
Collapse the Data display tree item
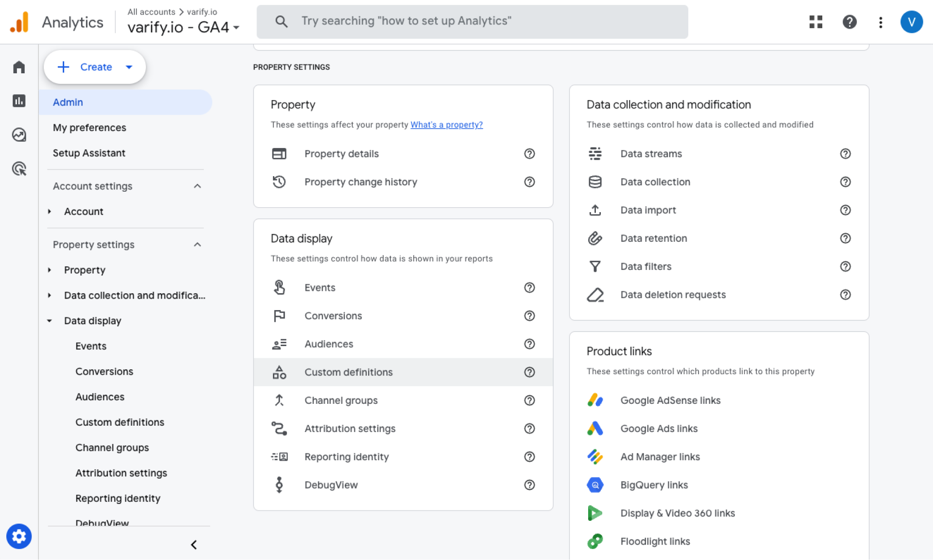pos(50,321)
